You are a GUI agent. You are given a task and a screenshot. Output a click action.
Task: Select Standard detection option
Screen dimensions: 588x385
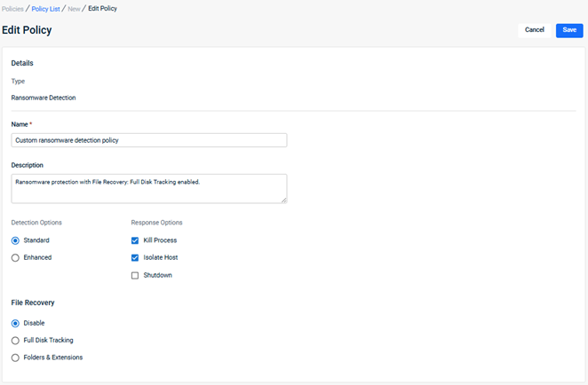pyautogui.click(x=15, y=240)
